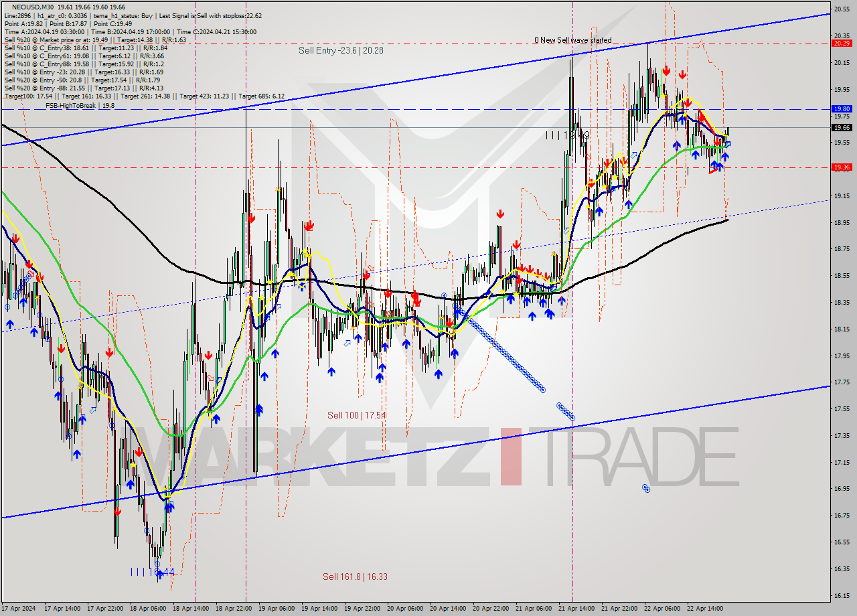The width and height of the screenshot is (857, 616).
Task: Click the '17 Apr 2024' date label
Action: (x=19, y=609)
